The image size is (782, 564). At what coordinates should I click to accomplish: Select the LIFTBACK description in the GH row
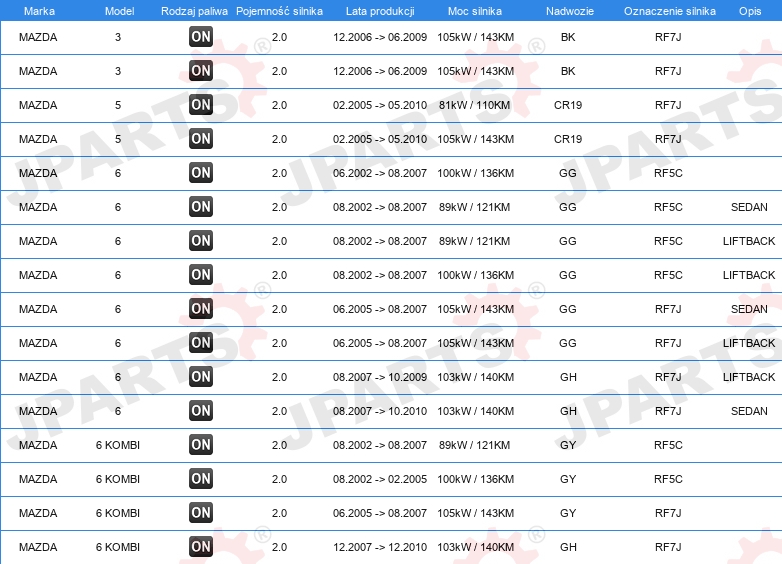pos(749,377)
